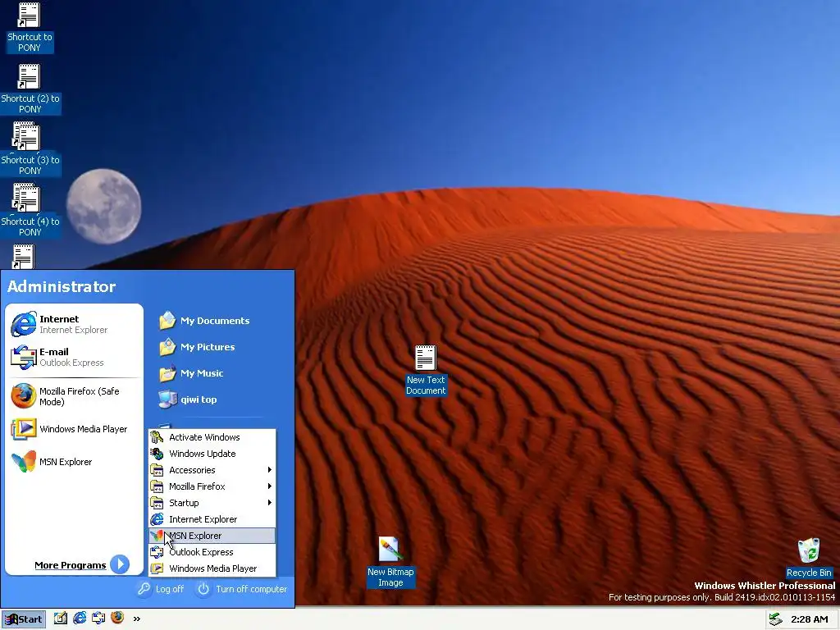Open the Shortcut to PONY desktop icon
This screenshot has width=840, height=630.
click(29, 28)
